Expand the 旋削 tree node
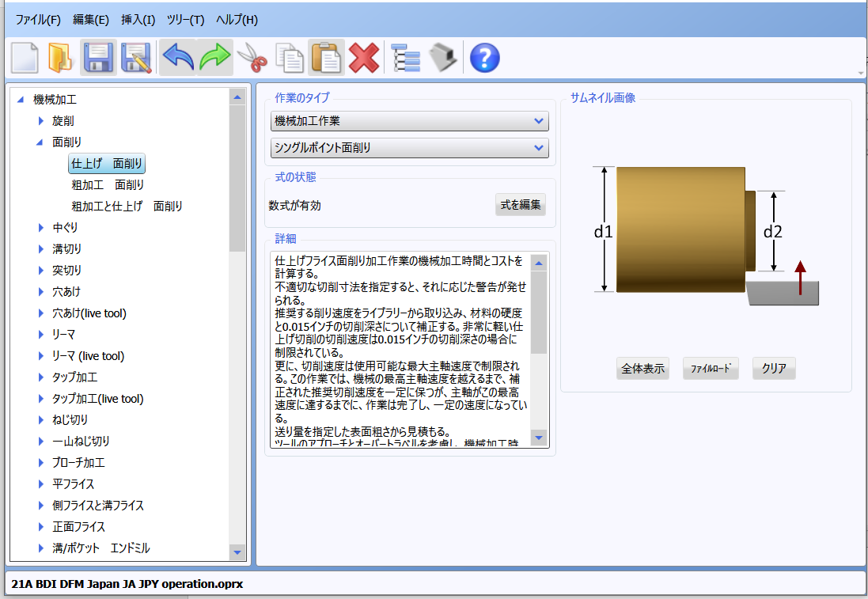Screen dimensions: 868x599 (40, 121)
